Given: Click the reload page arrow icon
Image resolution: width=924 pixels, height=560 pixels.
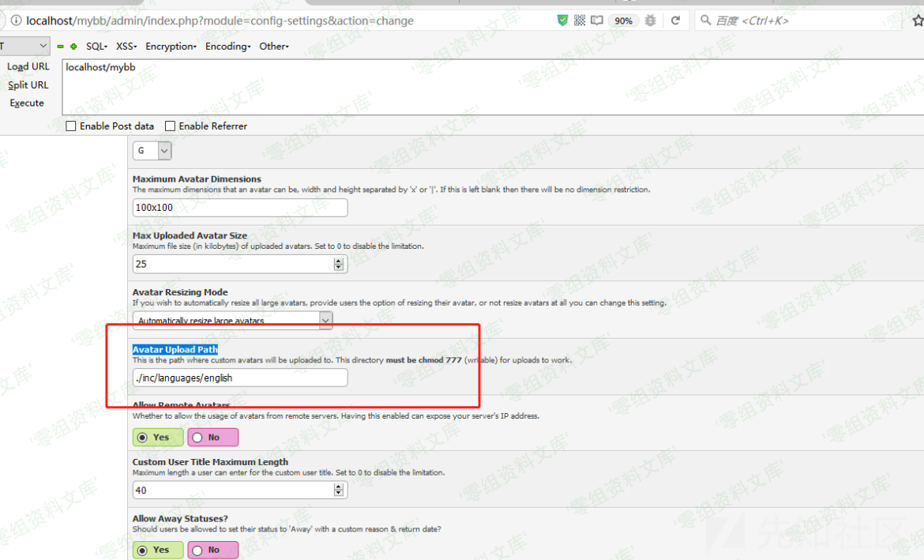Looking at the screenshot, I should click(x=675, y=21).
